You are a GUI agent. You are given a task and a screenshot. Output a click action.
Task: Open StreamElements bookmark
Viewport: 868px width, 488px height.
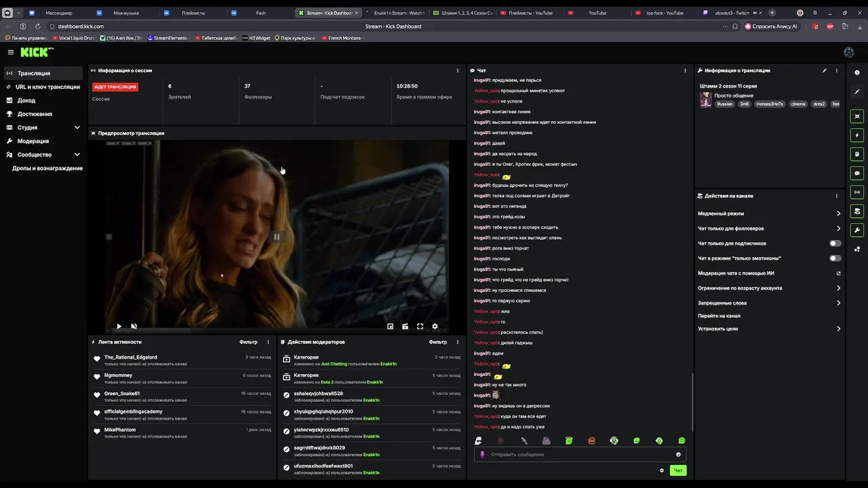coord(167,38)
